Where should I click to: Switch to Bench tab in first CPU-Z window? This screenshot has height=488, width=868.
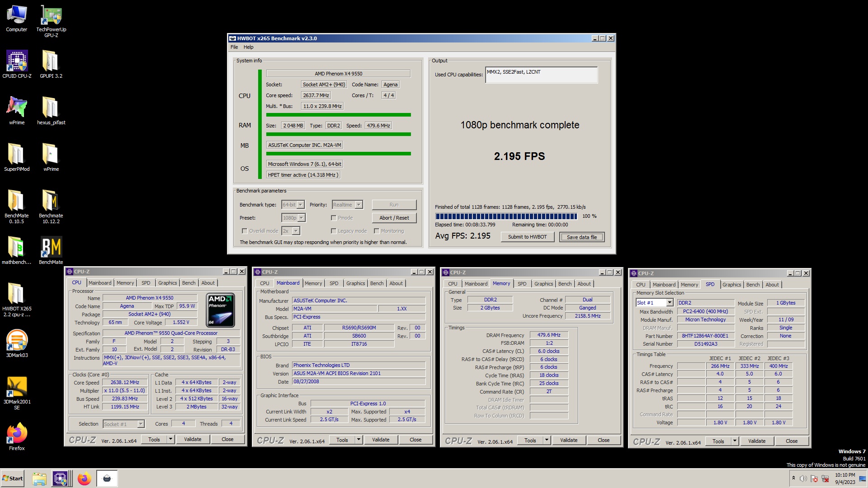[x=189, y=283]
